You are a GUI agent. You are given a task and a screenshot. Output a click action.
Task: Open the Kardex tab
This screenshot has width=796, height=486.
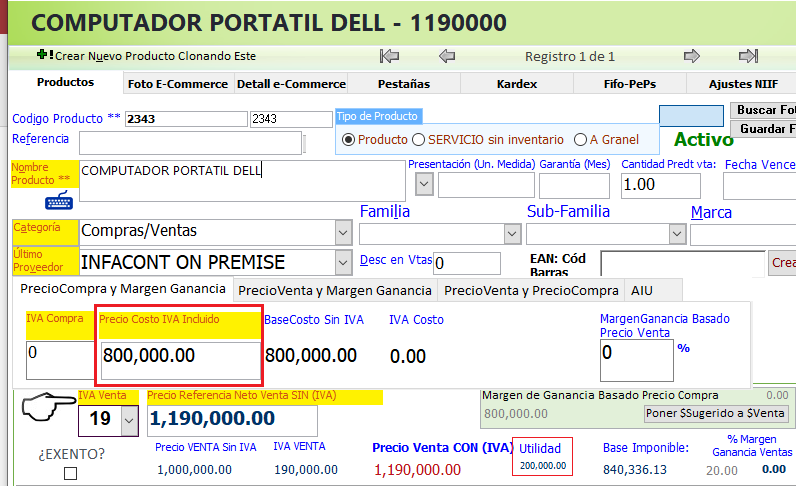(517, 84)
